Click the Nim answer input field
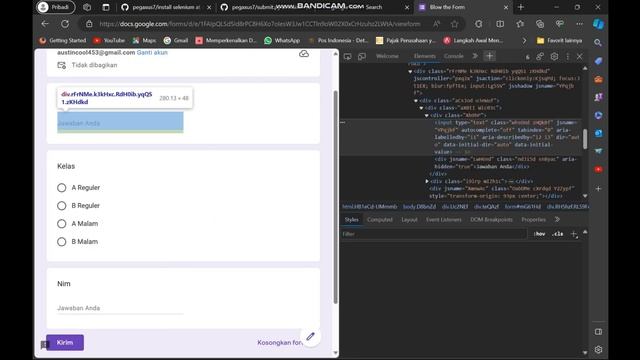Screen dimensions: 640x360 (120, 308)
